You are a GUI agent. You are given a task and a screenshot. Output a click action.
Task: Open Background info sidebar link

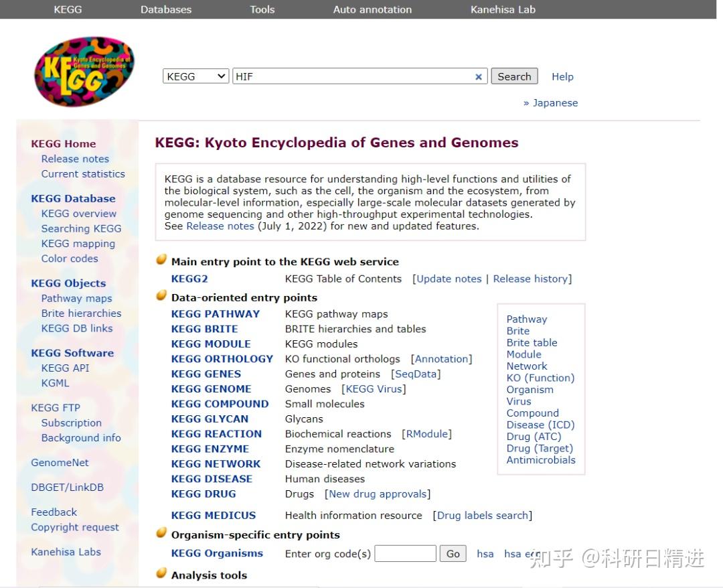(81, 438)
